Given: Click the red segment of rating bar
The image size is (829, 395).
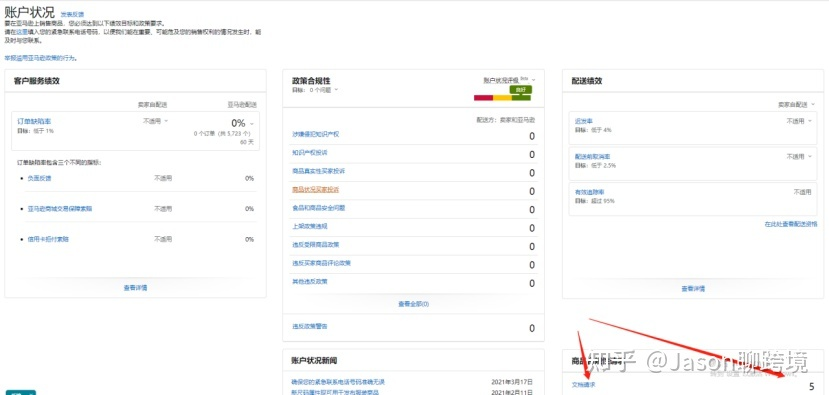Looking at the screenshot, I should coord(483,98).
